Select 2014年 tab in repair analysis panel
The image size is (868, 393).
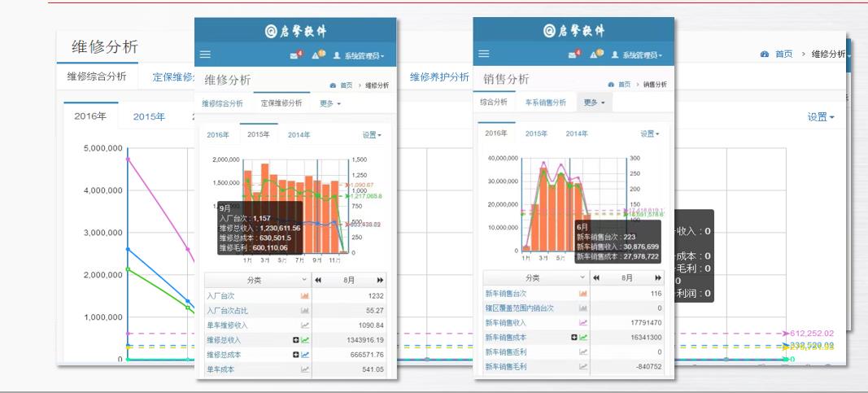[x=299, y=135]
